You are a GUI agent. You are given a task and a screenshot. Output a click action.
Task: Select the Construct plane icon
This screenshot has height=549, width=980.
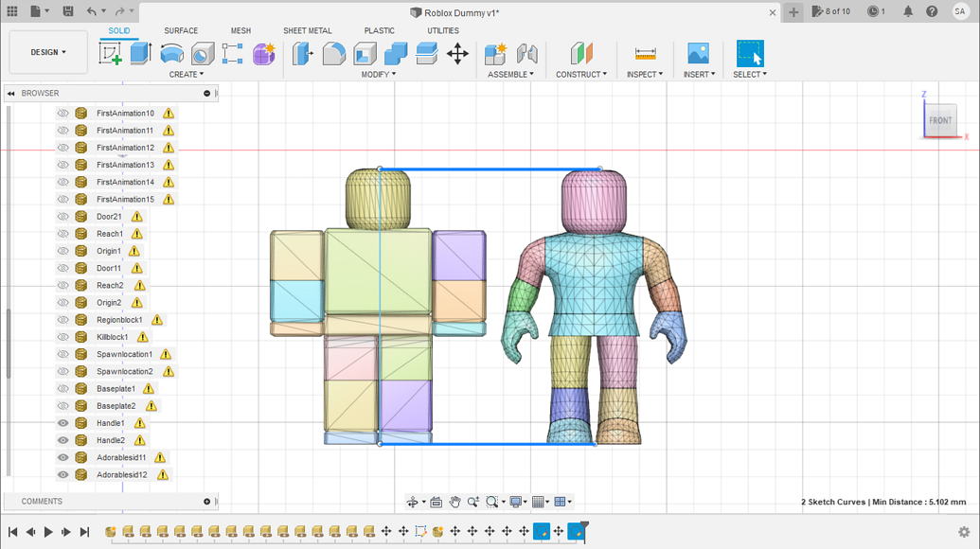click(x=581, y=54)
